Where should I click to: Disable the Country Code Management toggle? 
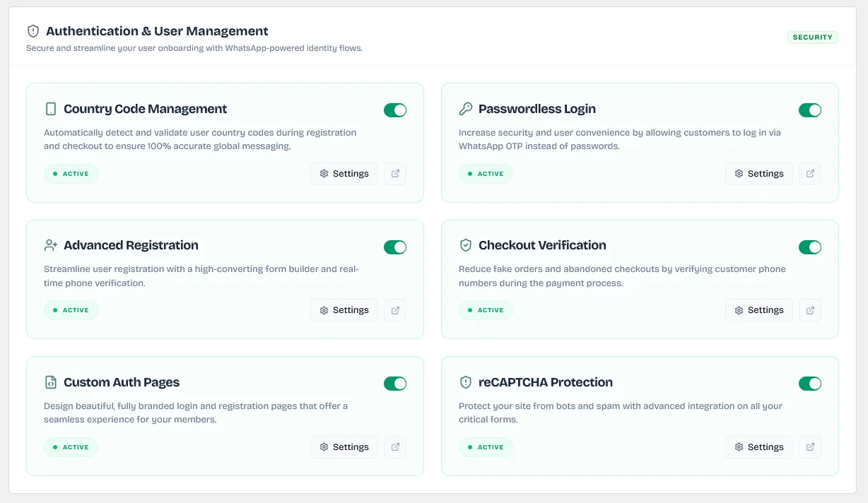pyautogui.click(x=395, y=110)
